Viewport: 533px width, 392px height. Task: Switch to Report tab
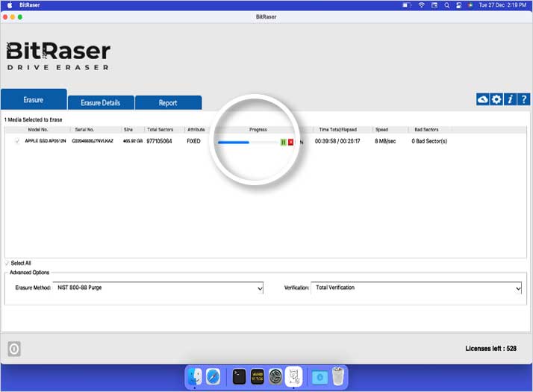(x=168, y=103)
